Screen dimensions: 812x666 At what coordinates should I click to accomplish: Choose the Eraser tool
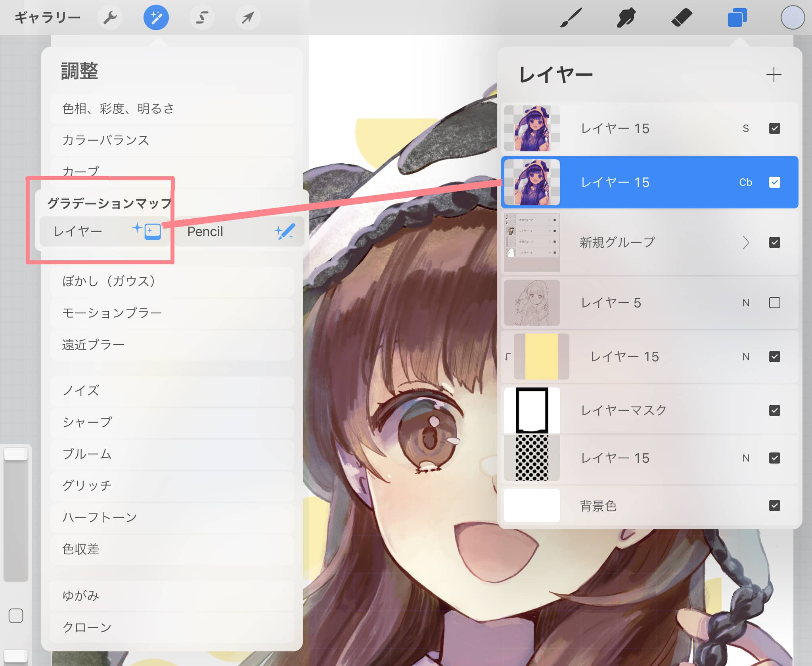click(682, 17)
